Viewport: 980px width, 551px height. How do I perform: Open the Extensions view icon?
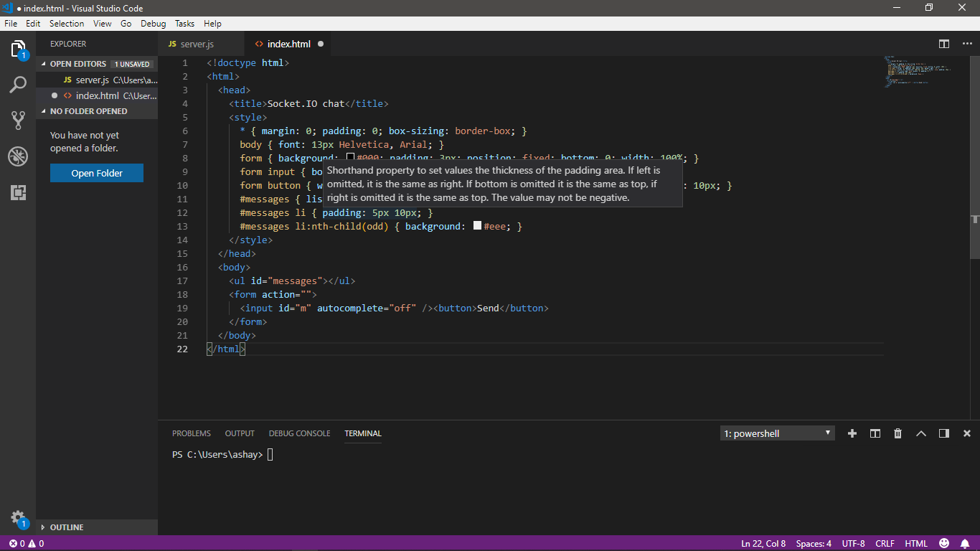click(18, 192)
